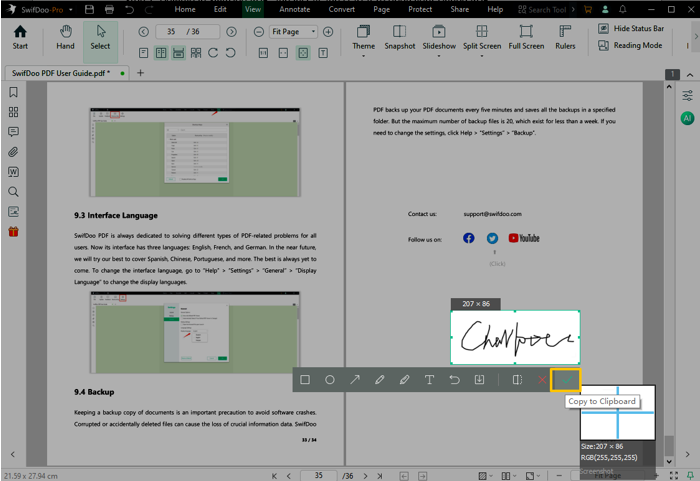This screenshot has width=700, height=481.
Task: Select actual size zoom icon
Action: coord(263,53)
